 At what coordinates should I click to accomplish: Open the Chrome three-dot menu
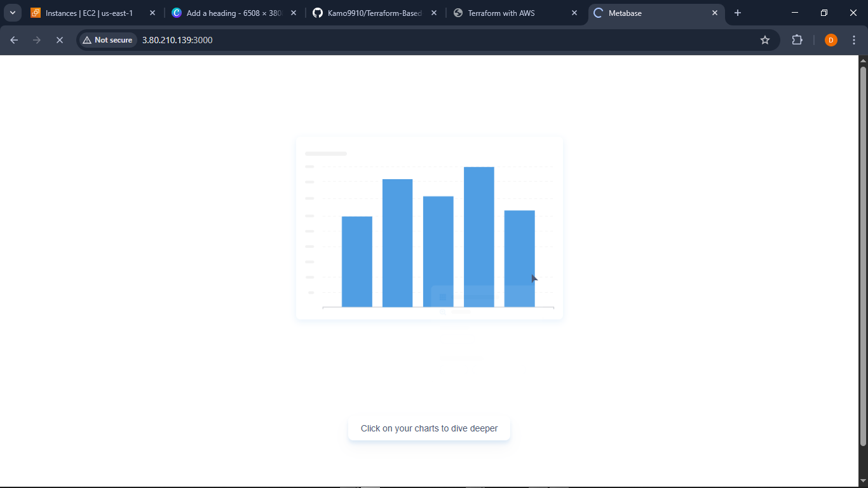(x=854, y=40)
